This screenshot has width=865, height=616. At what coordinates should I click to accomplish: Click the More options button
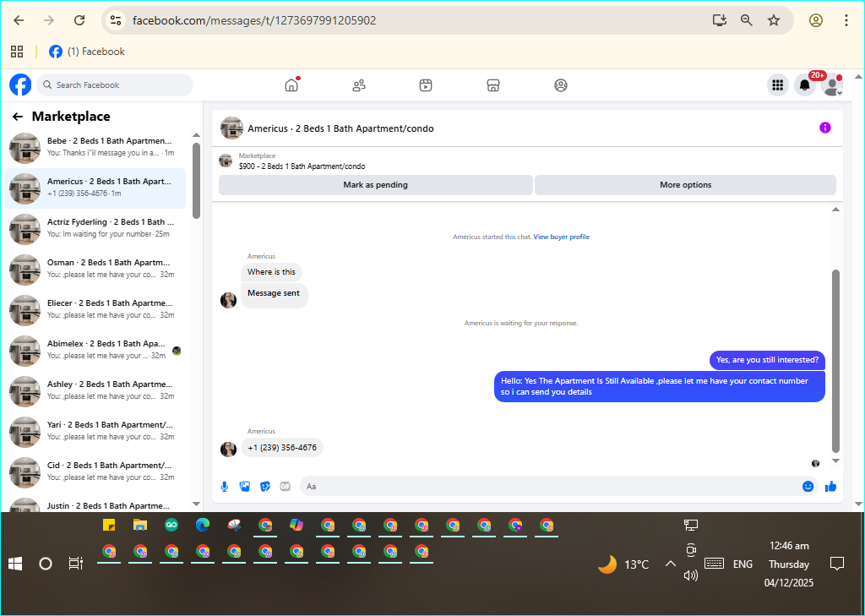[685, 185]
